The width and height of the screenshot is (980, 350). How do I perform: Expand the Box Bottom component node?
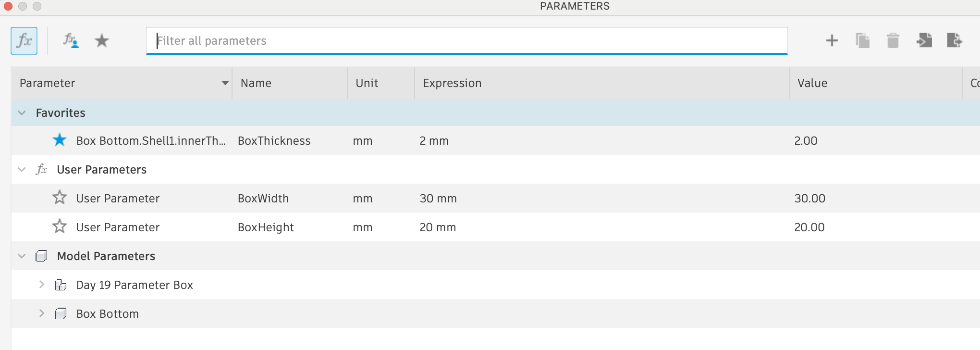pyautogui.click(x=42, y=313)
